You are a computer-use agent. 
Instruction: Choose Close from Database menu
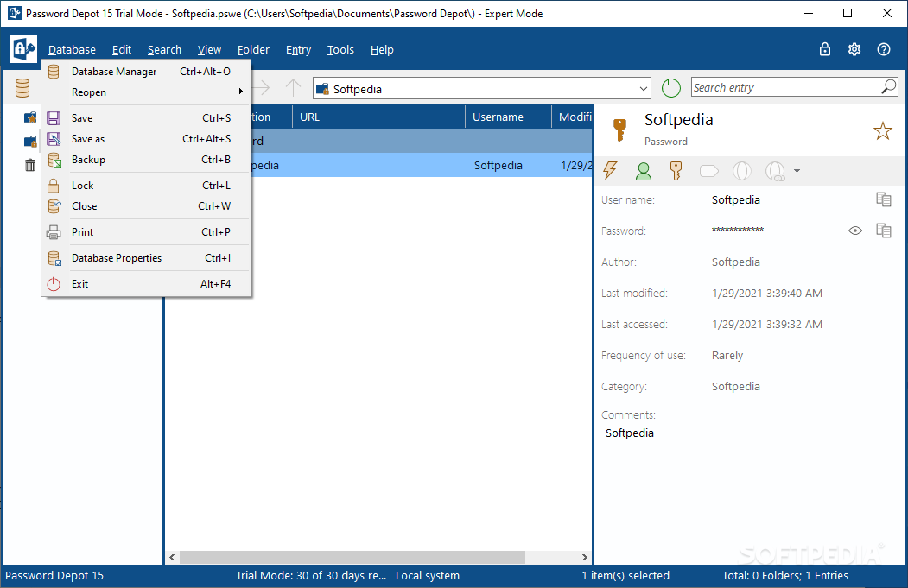[146, 206]
